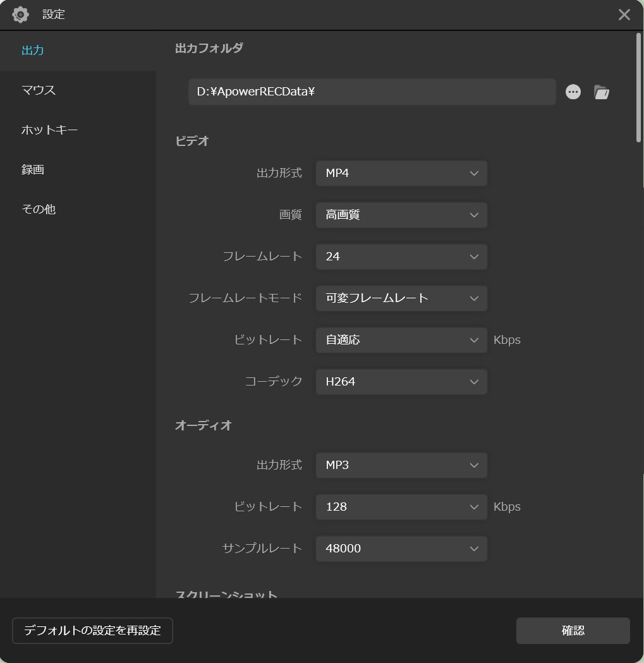644x663 pixels.
Task: Expand コーデック dropdown showing H264
Action: (x=401, y=382)
